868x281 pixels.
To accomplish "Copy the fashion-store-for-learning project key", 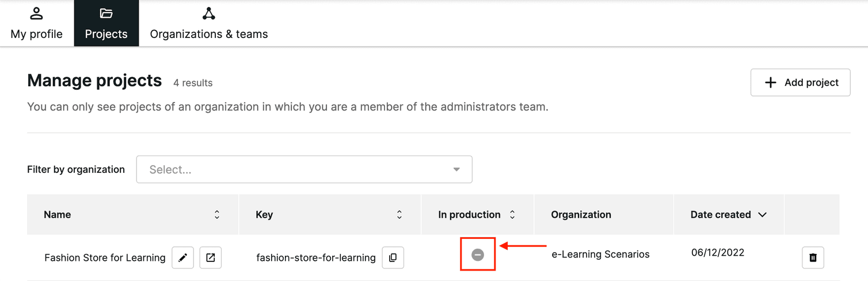I will tap(393, 257).
